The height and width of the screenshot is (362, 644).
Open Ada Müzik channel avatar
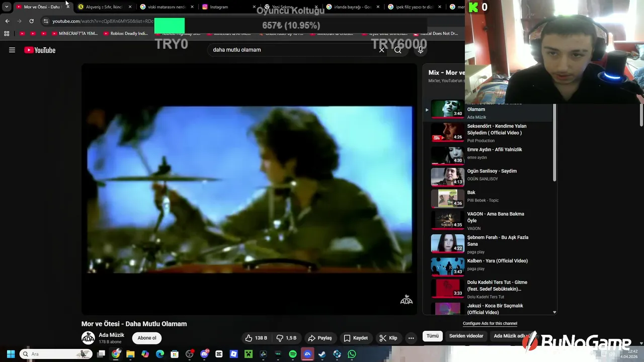(88, 338)
